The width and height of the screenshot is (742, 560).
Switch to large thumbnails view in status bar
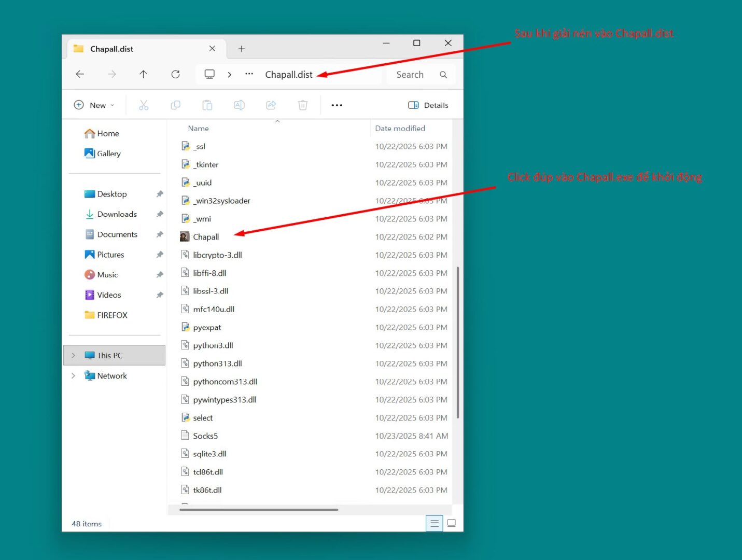(x=452, y=523)
